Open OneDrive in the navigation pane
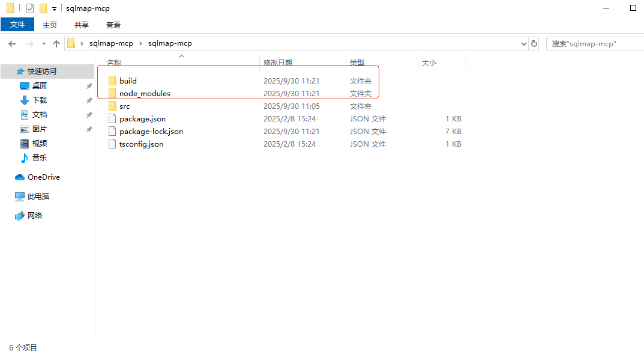This screenshot has width=644, height=354. point(43,177)
